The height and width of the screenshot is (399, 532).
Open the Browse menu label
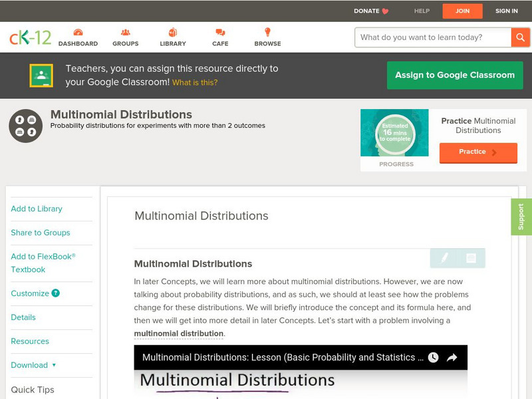pos(268,43)
